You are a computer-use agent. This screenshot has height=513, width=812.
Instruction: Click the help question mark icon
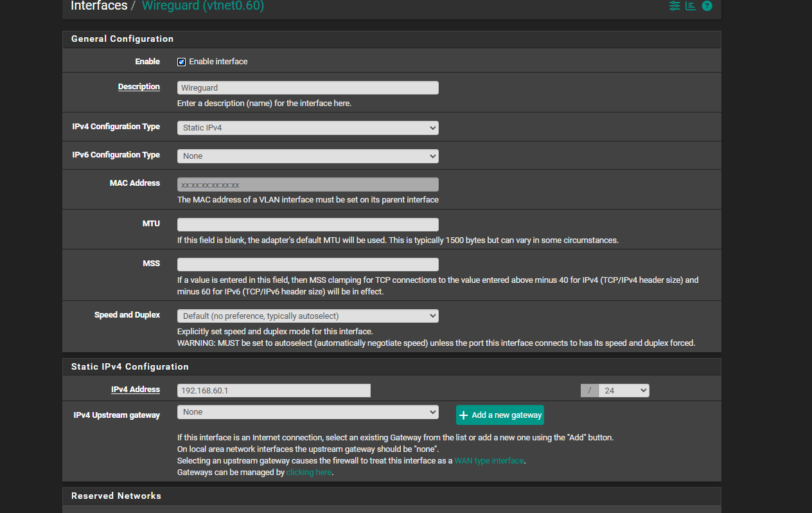point(707,6)
